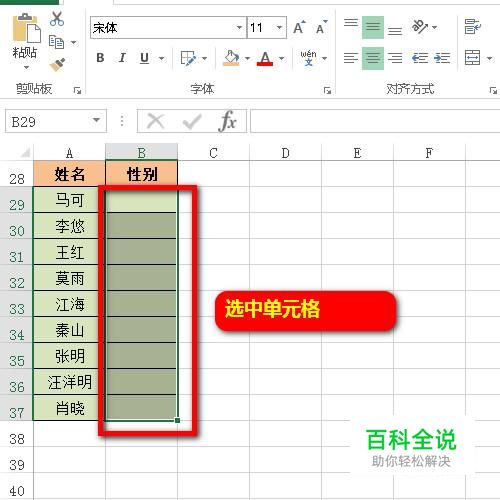This screenshot has height=500, width=500.
Task: Click the Wrap Text icon
Action: pos(473,27)
